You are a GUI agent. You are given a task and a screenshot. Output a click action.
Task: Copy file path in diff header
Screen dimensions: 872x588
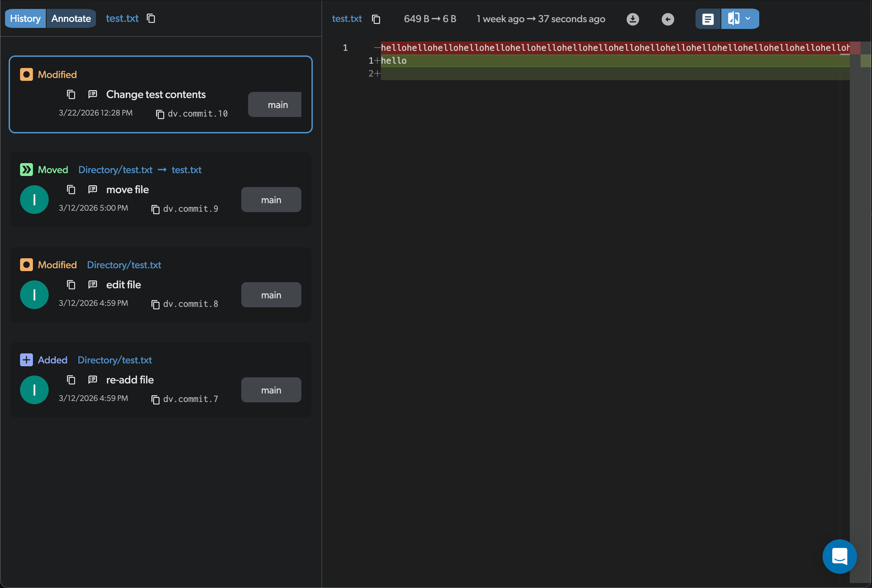coord(376,19)
